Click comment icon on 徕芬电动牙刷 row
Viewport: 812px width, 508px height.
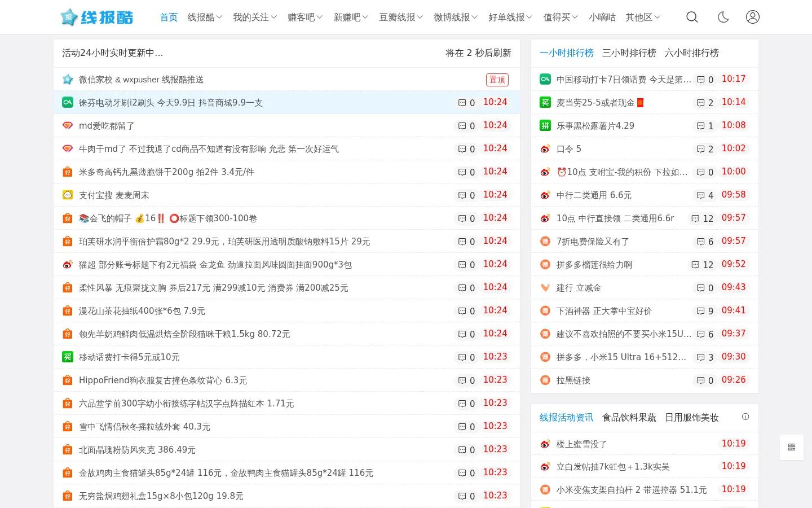[462, 103]
